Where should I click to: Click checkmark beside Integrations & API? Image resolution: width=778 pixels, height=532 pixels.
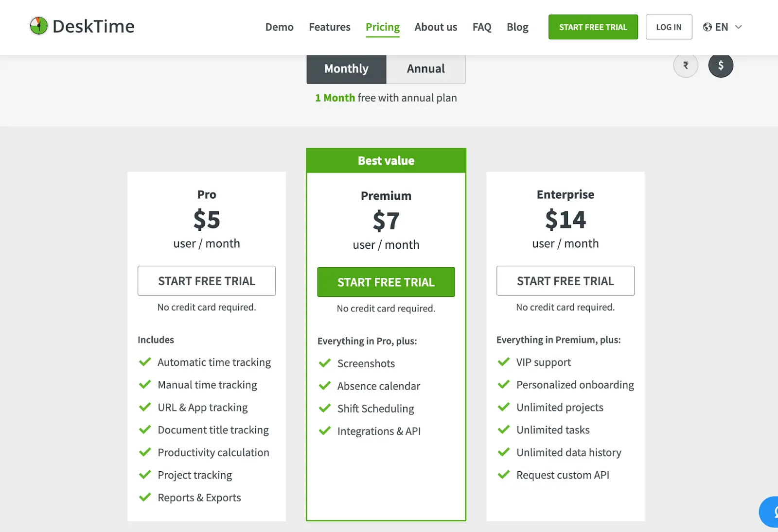325,431
